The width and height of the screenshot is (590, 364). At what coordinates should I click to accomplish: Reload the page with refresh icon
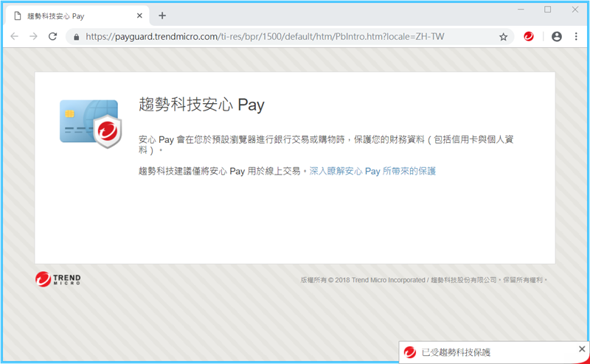[x=52, y=37]
